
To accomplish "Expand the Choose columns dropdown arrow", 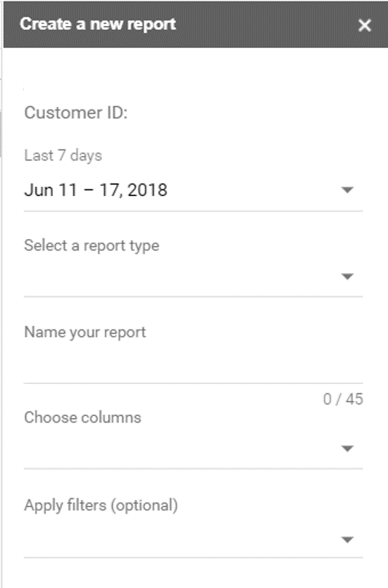I will [x=347, y=448].
